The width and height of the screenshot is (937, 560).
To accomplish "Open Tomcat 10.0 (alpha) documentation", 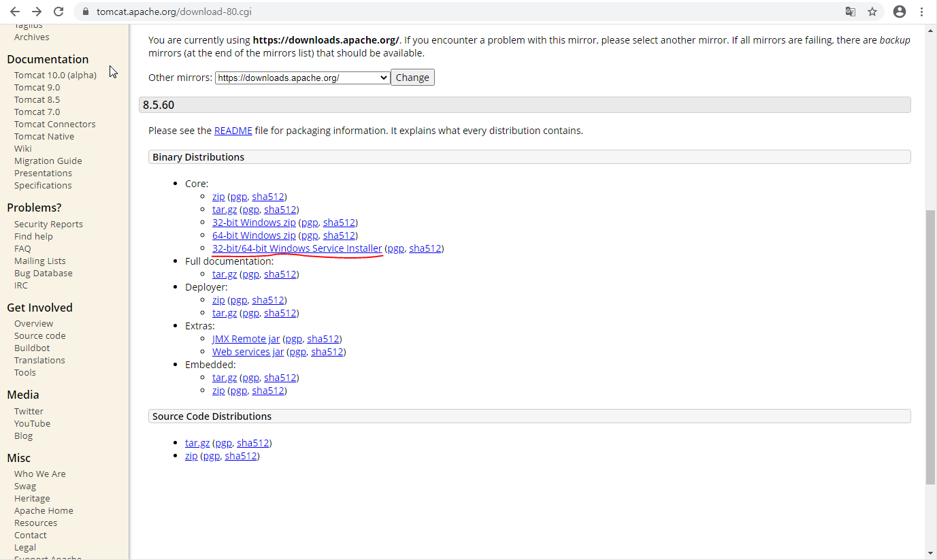I will 55,75.
